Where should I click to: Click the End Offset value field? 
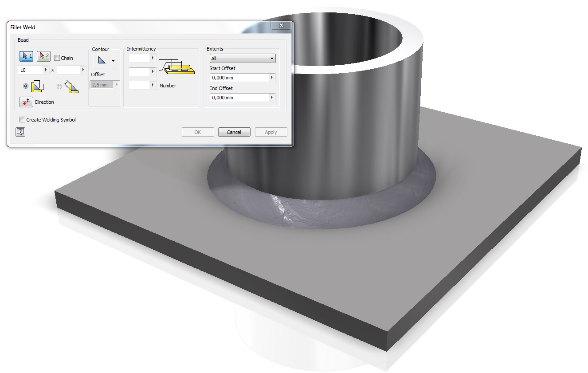[239, 98]
